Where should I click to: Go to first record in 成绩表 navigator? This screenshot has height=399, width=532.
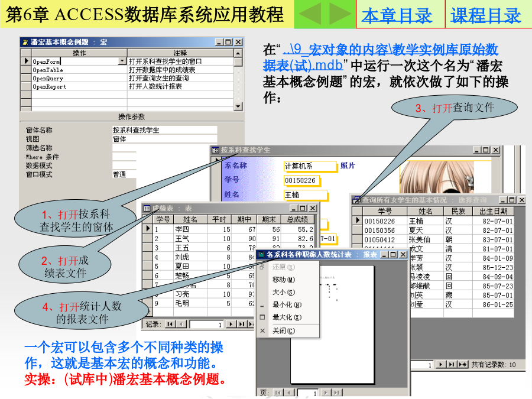[170, 325]
